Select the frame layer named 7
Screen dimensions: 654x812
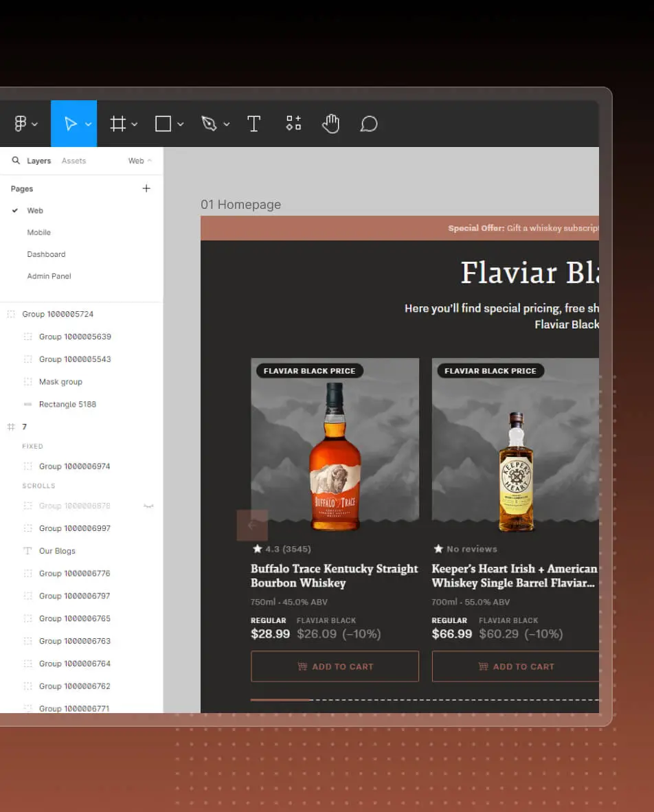point(24,427)
